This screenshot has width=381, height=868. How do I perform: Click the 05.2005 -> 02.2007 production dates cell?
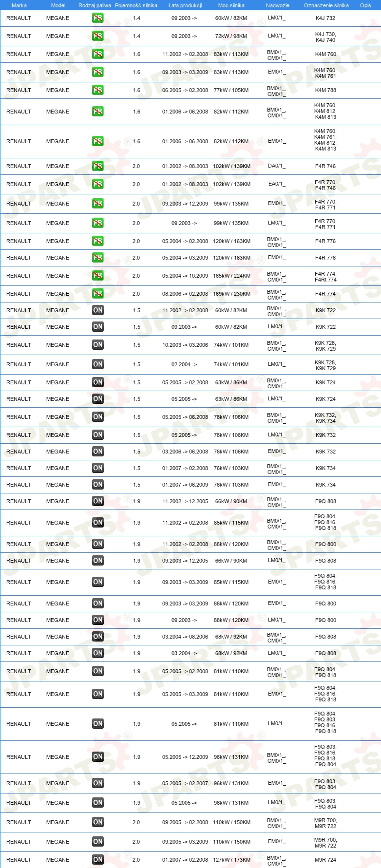click(185, 783)
